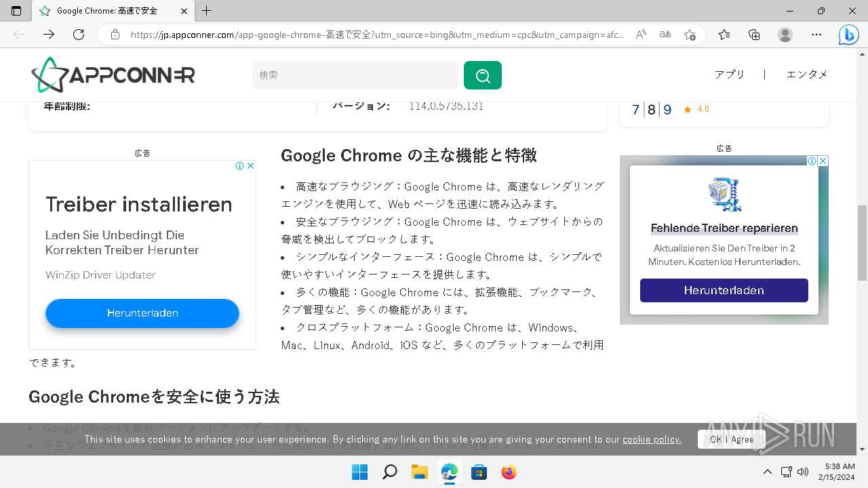The width and height of the screenshot is (868, 488).
Task: Open the tab actions menu icon
Action: click(16, 11)
